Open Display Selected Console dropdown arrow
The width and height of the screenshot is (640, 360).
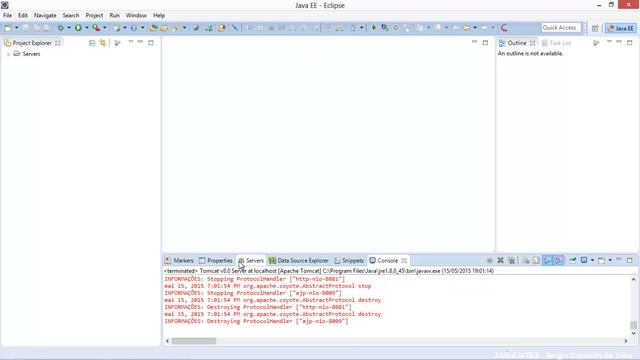pos(592,260)
